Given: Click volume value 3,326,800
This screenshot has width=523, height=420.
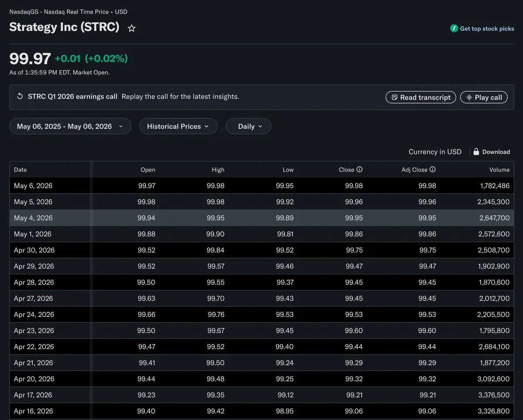Looking at the screenshot, I should point(493,411).
